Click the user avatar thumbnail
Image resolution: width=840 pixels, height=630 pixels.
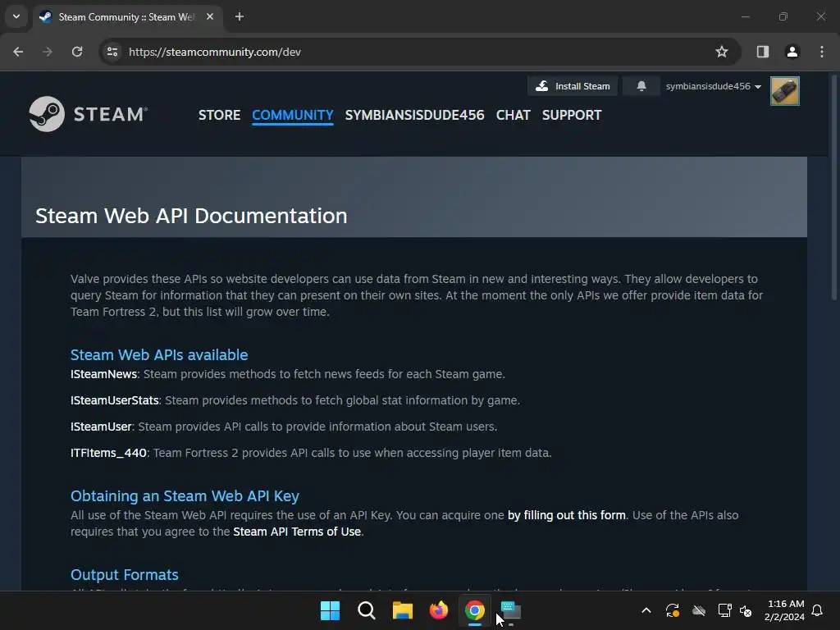click(x=785, y=91)
